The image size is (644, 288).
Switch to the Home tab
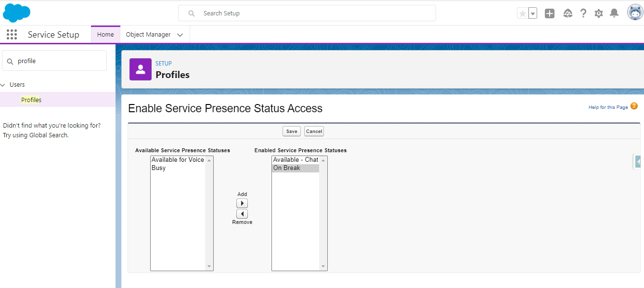pos(105,34)
